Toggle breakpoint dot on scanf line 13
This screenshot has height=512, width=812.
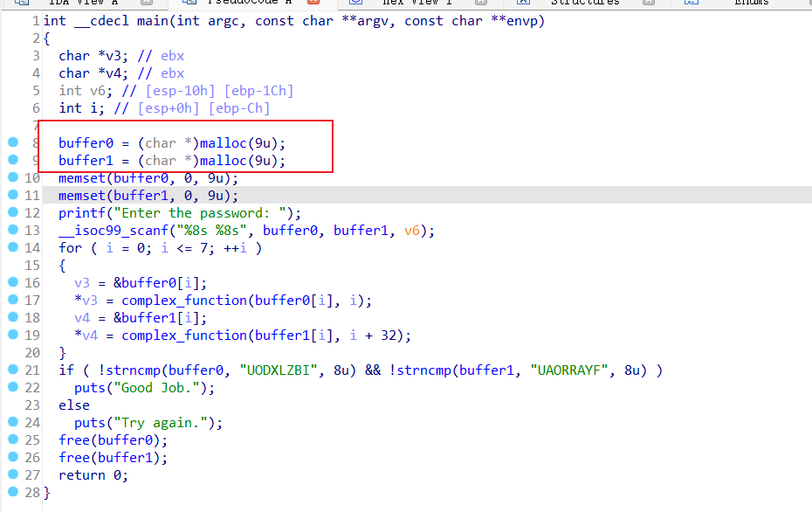click(x=13, y=230)
